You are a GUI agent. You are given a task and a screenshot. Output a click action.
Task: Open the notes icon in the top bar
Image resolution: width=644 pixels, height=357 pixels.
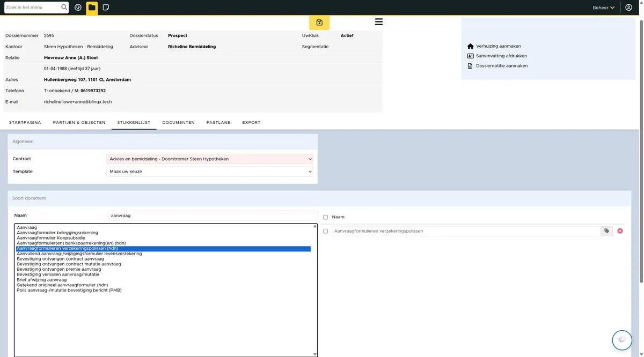click(106, 8)
